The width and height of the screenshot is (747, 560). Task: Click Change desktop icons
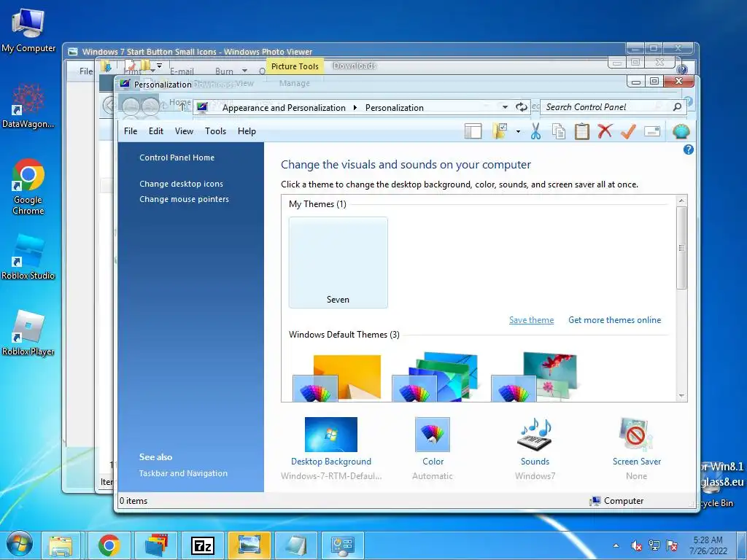point(181,184)
